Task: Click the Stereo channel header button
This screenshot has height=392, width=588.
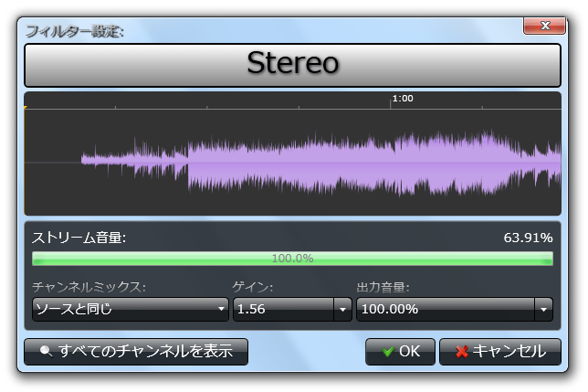Action: click(x=292, y=65)
